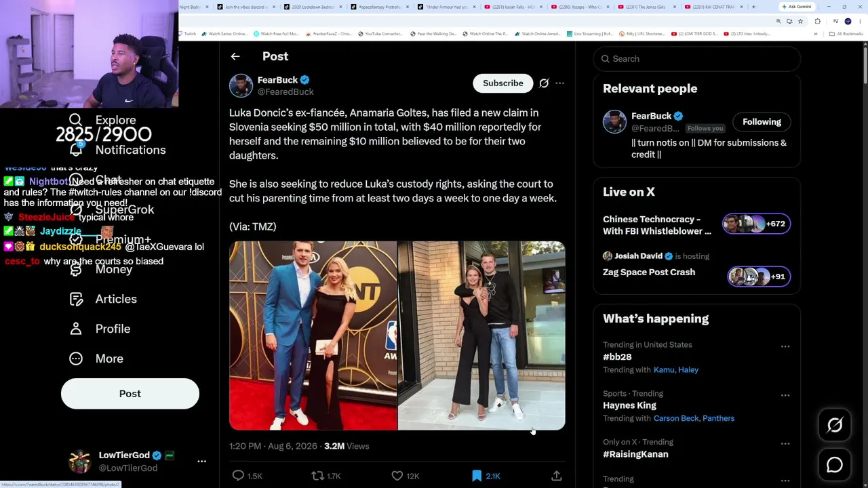The width and height of the screenshot is (868, 488).
Task: Click the X Search field
Action: pos(696,59)
